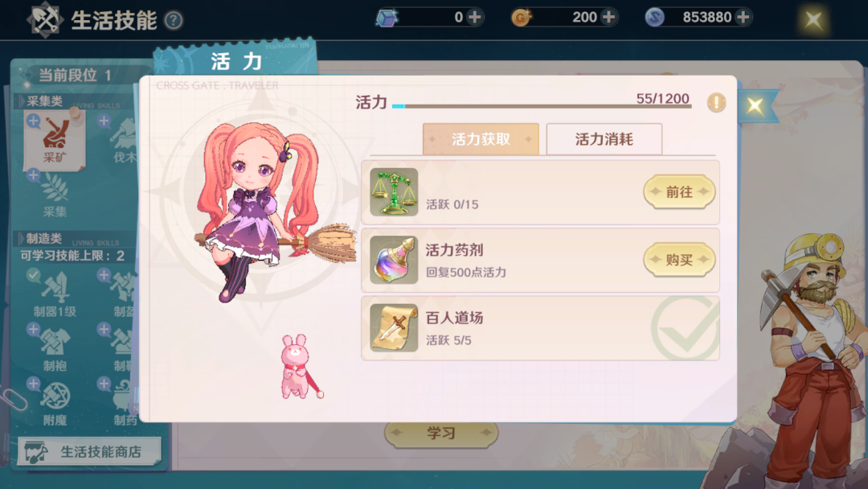This screenshot has width=868, height=489.
Task: Switch to the 活力消耗 tab
Action: tap(604, 139)
